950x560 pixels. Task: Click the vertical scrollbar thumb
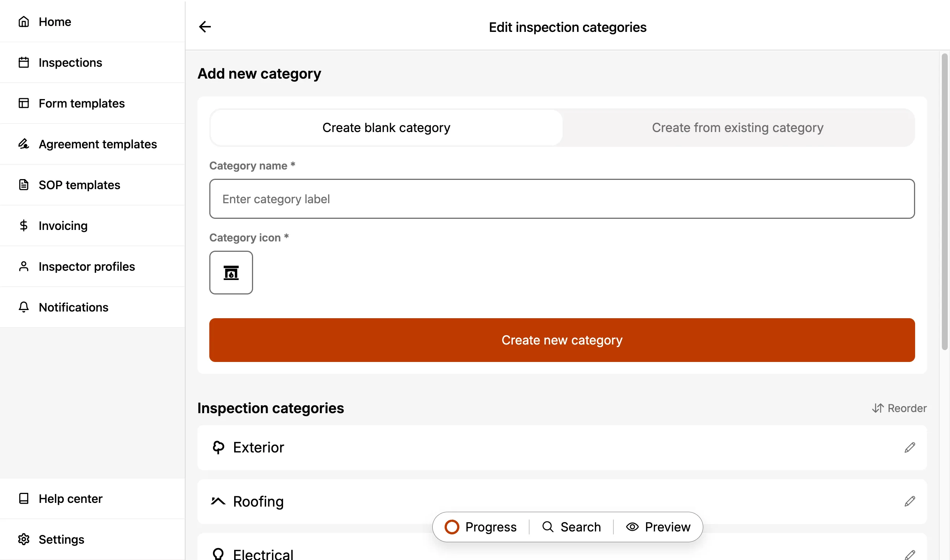pos(945,202)
